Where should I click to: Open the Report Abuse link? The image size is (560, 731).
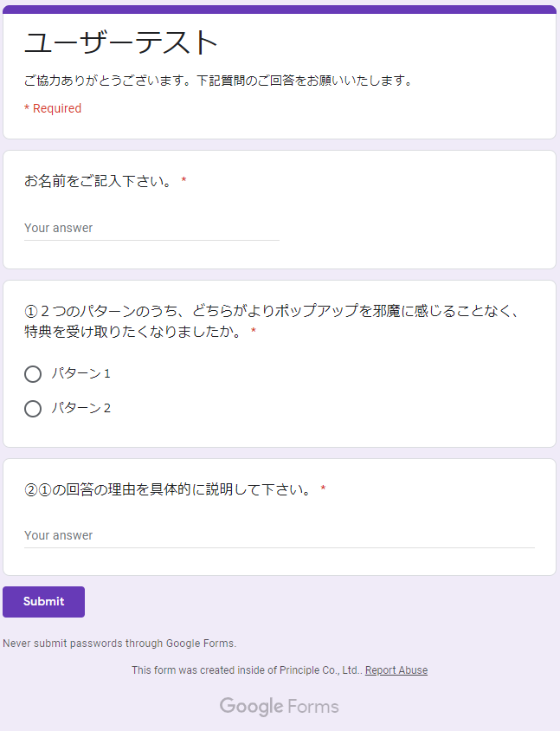pos(396,670)
